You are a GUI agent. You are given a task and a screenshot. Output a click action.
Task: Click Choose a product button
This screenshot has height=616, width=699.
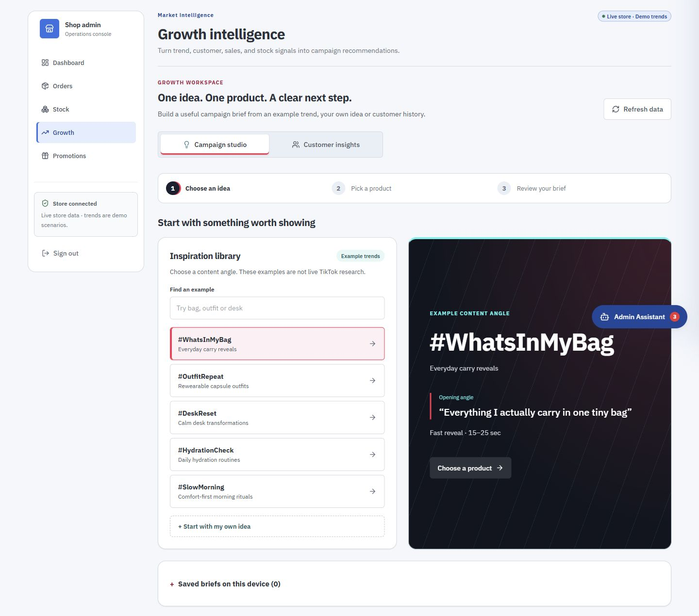tap(470, 468)
